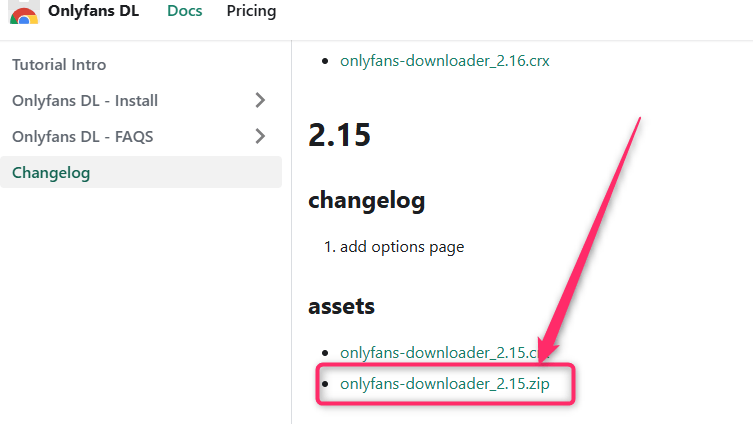Download onlyfans-downloader_2.15.zip

pos(443,383)
